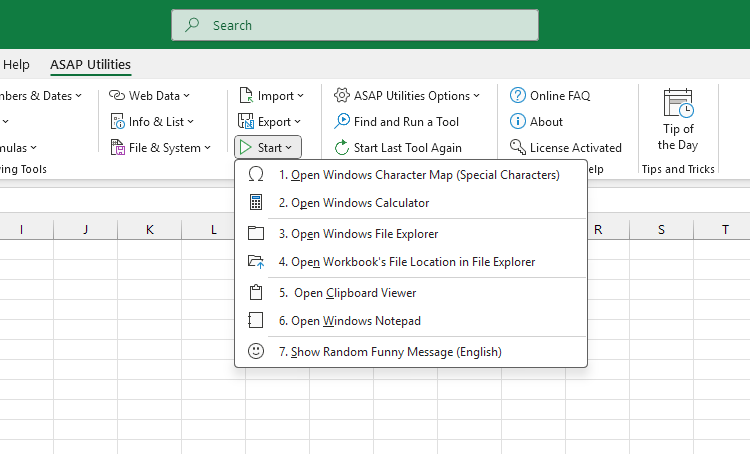Viewport: 750px width, 454px height.
Task: Click the Info & List sheet icon
Action: pos(117,122)
